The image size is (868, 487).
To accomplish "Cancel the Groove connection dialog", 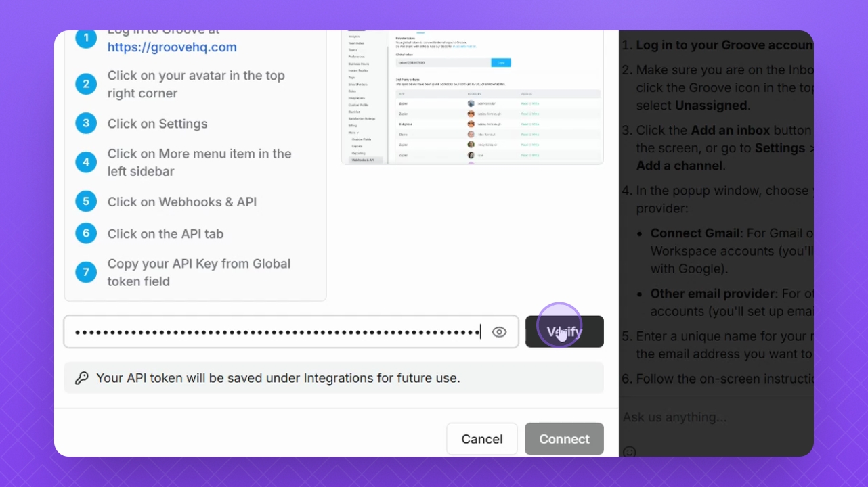I will (482, 439).
